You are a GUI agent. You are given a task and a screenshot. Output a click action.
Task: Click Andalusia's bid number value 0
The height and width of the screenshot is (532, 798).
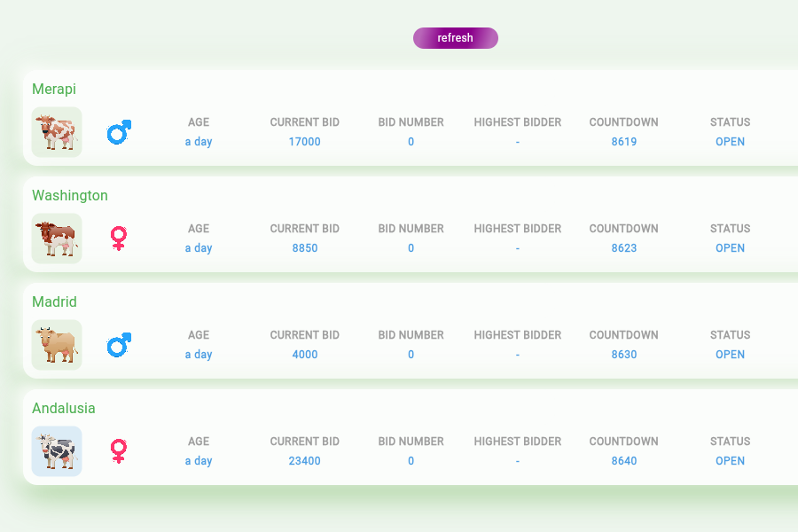pyautogui.click(x=411, y=461)
